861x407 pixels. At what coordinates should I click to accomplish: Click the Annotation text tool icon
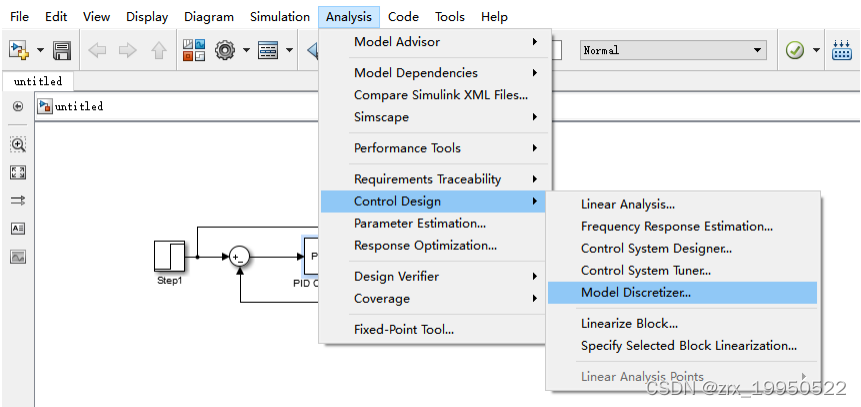point(18,228)
